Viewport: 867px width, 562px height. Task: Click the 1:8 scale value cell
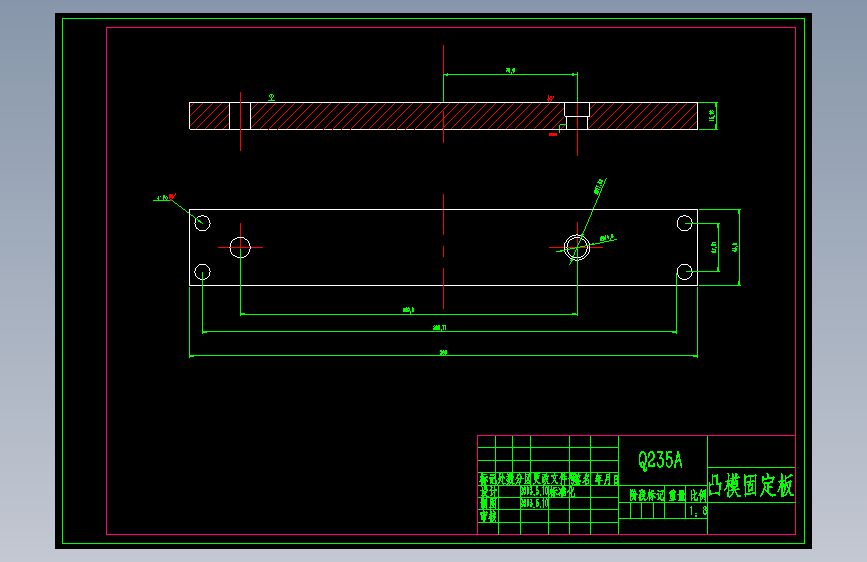click(x=697, y=511)
